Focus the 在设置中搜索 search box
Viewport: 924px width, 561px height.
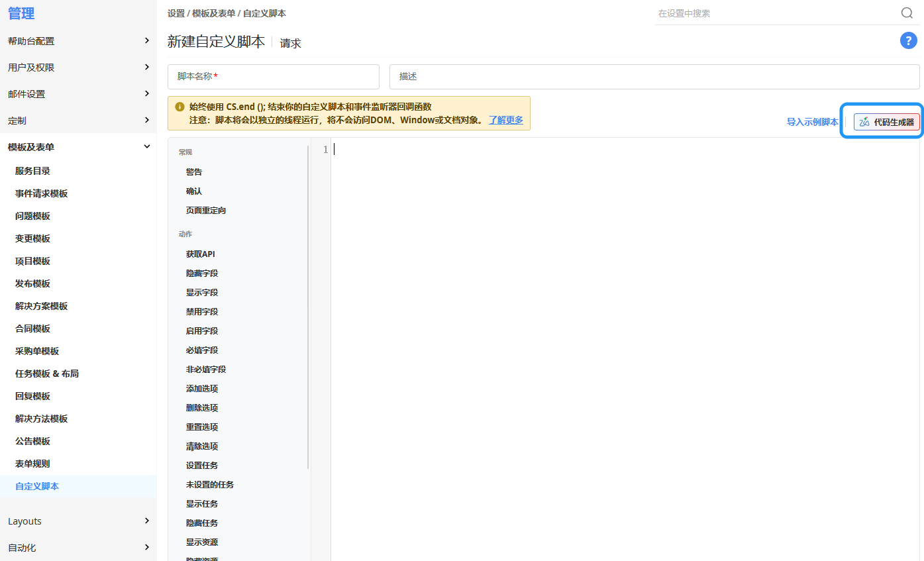pyautogui.click(x=775, y=13)
